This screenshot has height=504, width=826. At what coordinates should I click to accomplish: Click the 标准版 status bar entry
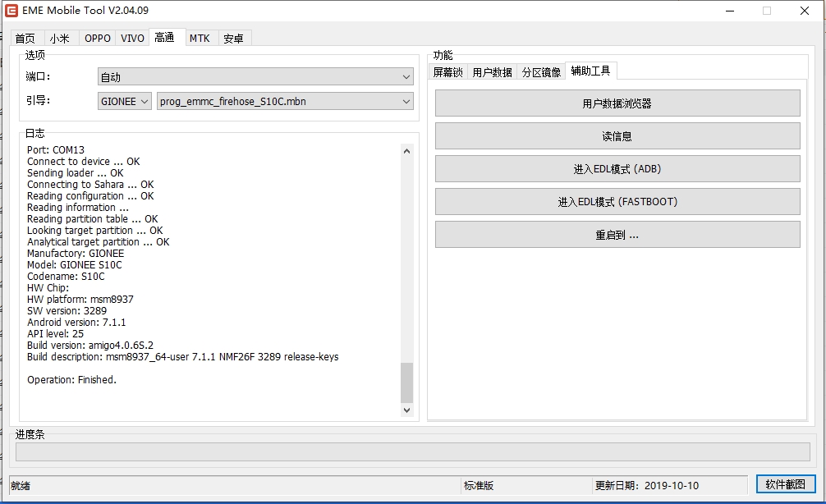click(x=479, y=486)
